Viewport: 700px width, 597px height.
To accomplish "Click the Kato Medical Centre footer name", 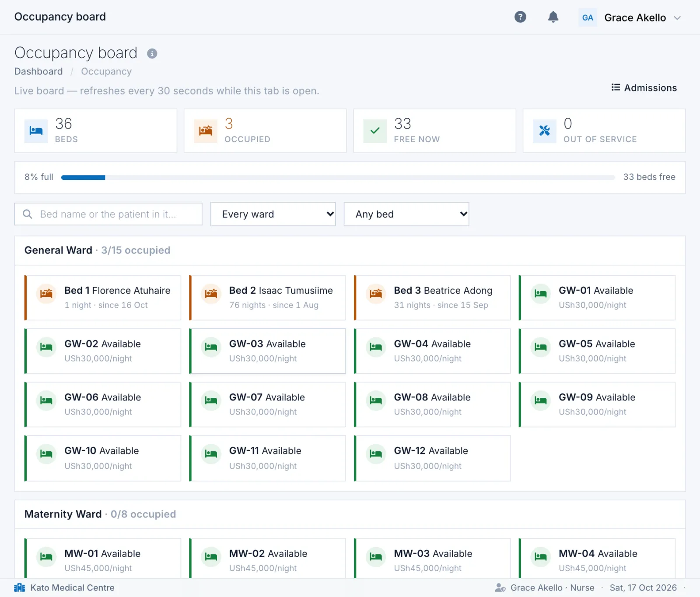I will pyautogui.click(x=72, y=588).
